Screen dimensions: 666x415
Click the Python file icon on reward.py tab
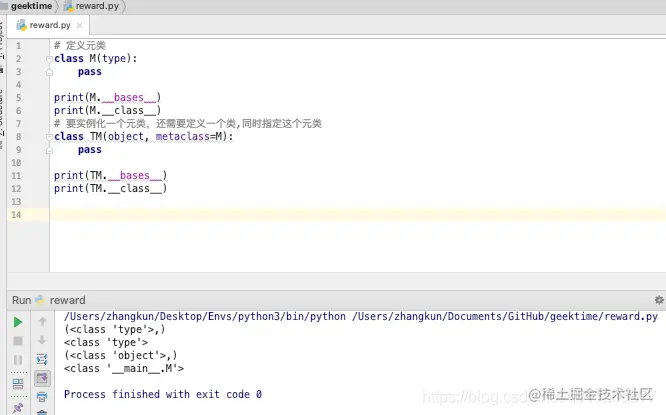(21, 25)
